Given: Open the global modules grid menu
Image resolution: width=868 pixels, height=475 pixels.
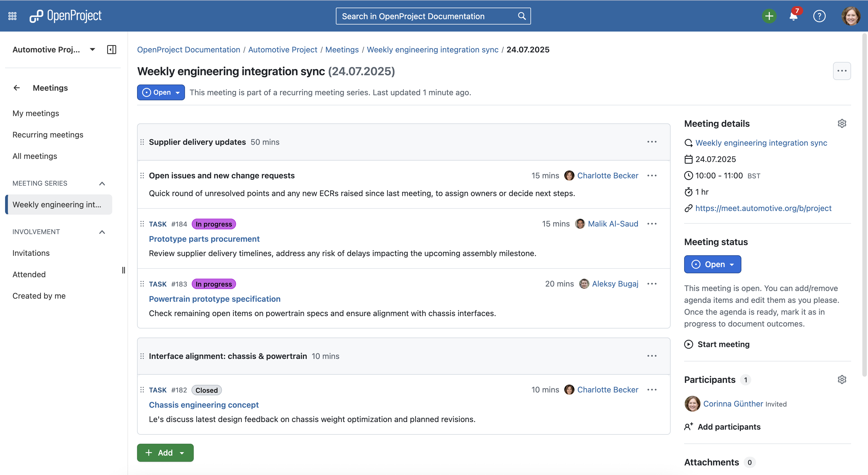Looking at the screenshot, I should [12, 16].
